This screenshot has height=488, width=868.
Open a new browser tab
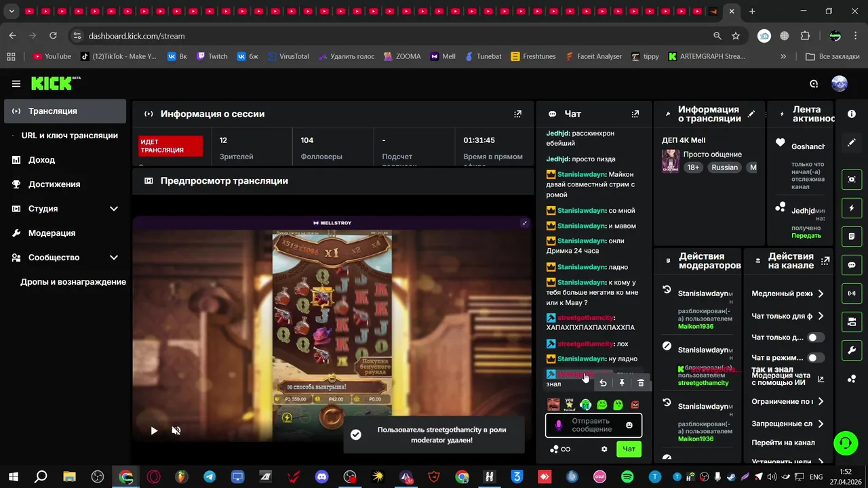[x=752, y=12]
